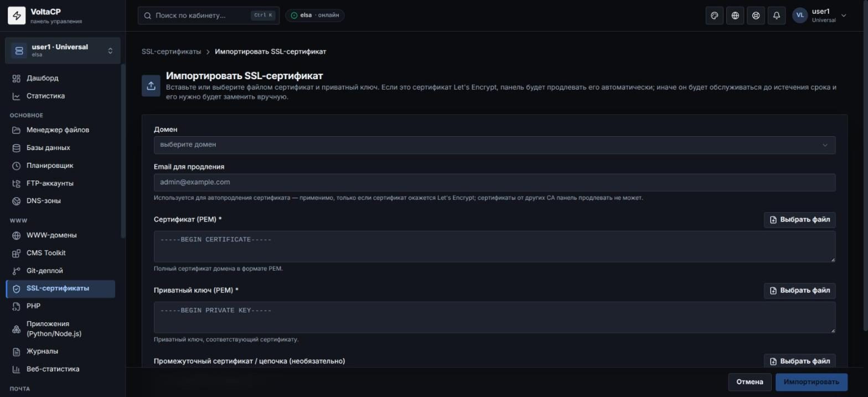Open the theme palette icon
Screen dimensions: 868x397
715,16
